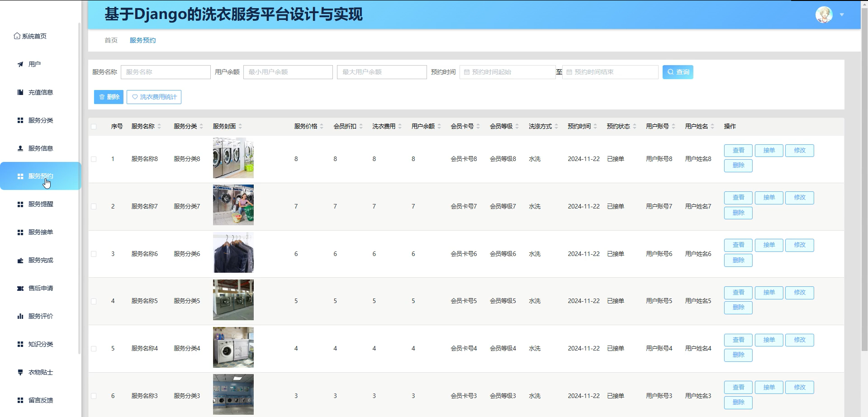Focus the 服务名称 search input

pos(166,72)
